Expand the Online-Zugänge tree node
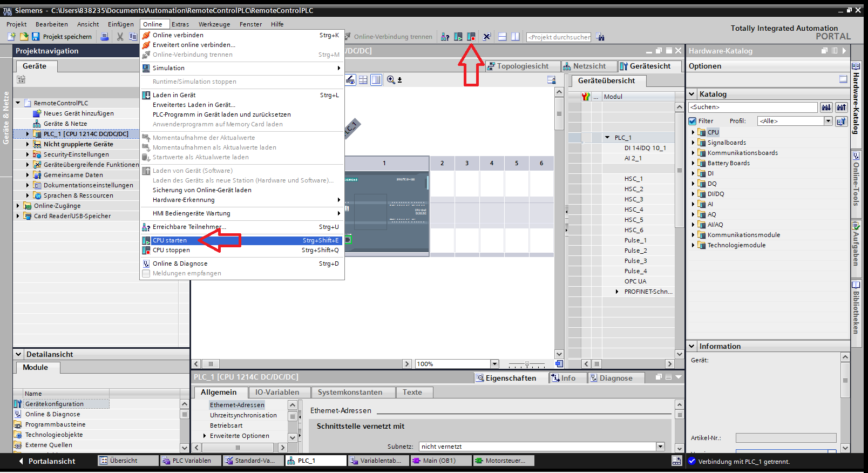The height and width of the screenshot is (473, 868). pyautogui.click(x=18, y=206)
